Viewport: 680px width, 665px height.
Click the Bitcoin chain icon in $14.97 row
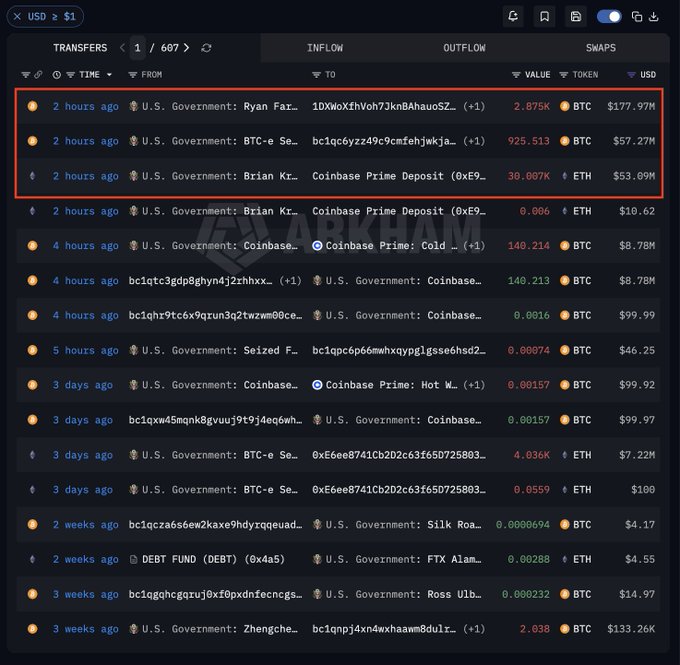point(32,594)
